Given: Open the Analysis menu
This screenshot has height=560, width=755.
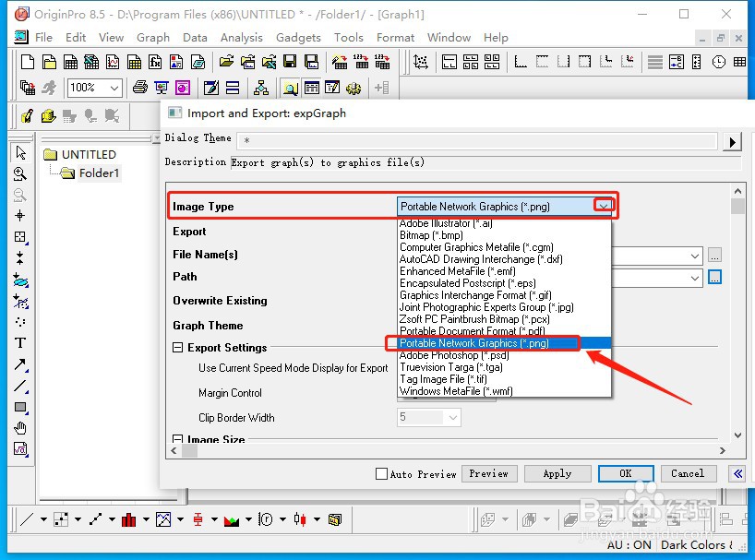Looking at the screenshot, I should pyautogui.click(x=241, y=37).
